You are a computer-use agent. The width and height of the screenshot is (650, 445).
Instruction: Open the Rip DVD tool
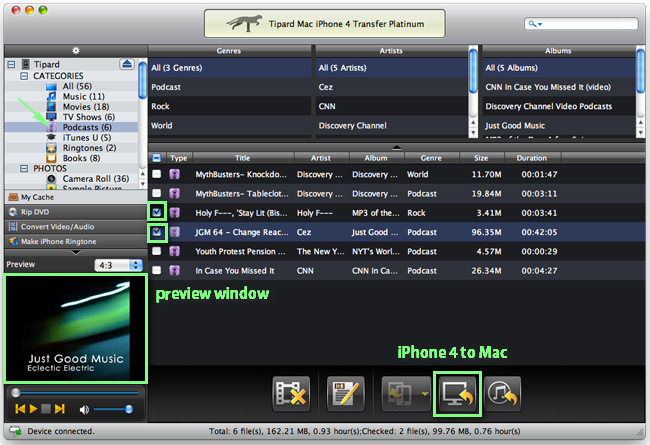[x=75, y=212]
